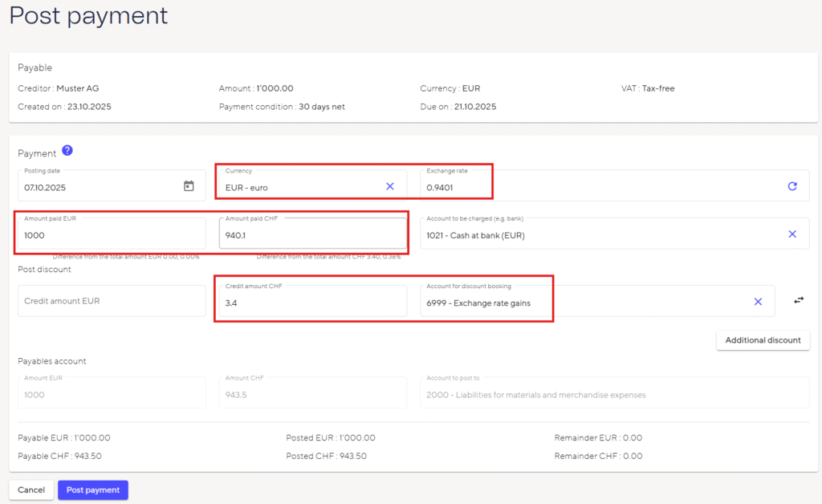Viewport: 822px width, 504px height.
Task: Refresh the exchange rate
Action: (792, 186)
